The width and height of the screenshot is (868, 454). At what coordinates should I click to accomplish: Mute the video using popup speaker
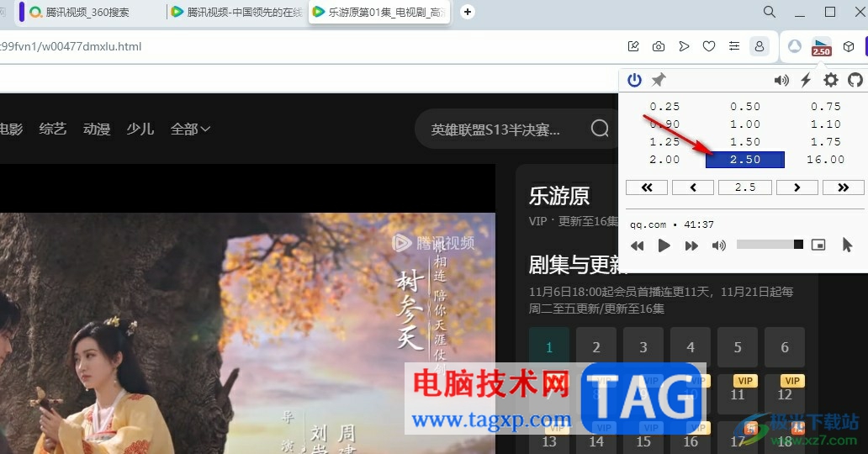pos(718,245)
